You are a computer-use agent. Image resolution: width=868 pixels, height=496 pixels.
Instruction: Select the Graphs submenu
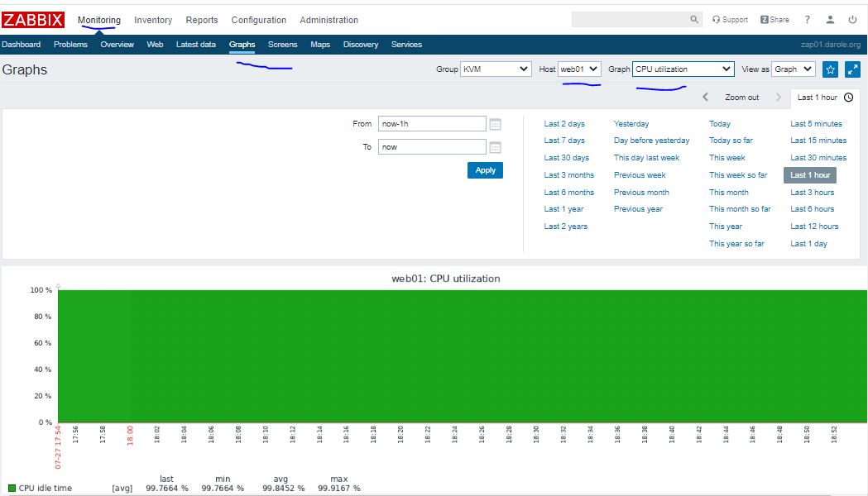pyautogui.click(x=242, y=45)
